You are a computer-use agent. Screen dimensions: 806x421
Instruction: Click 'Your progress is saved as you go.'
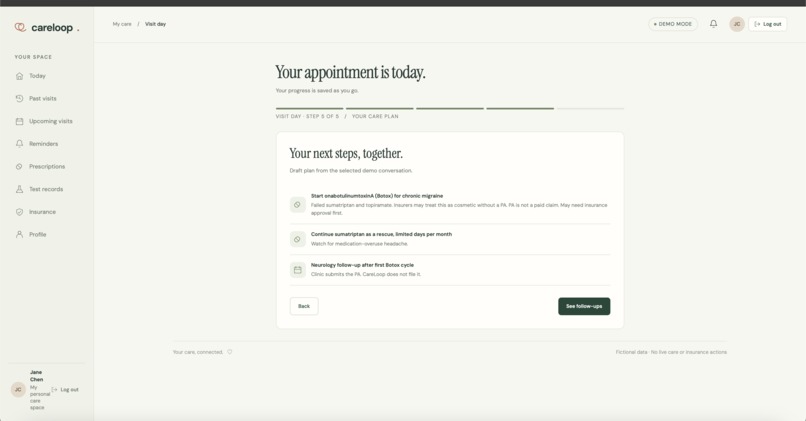coord(317,90)
